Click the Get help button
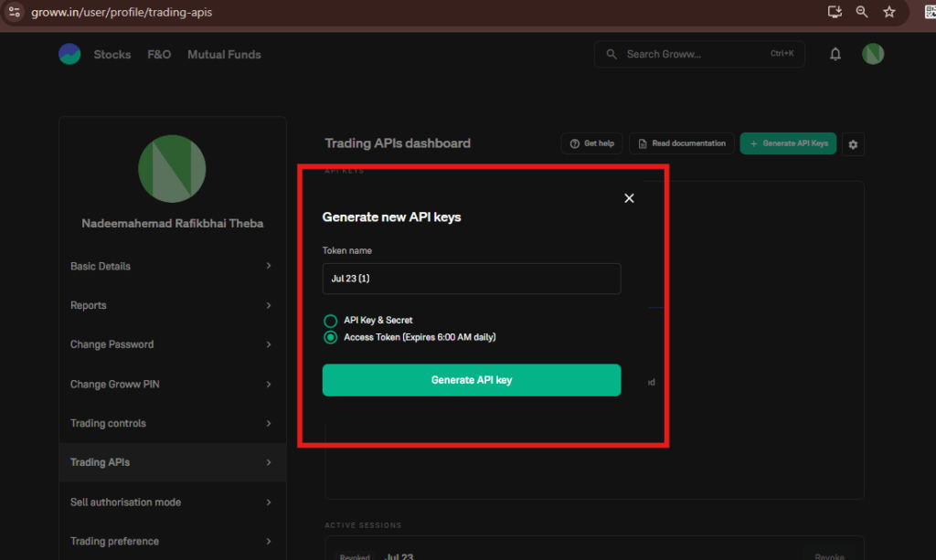This screenshot has height=560, width=936. (x=591, y=143)
